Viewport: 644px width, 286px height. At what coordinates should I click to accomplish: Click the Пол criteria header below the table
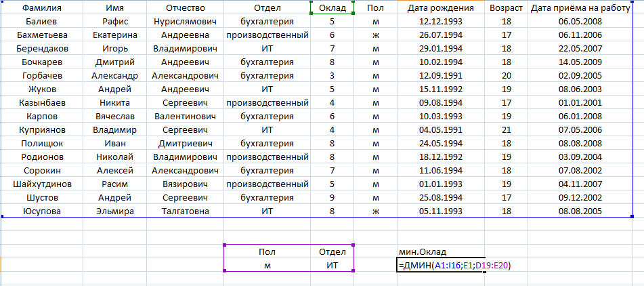[267, 251]
